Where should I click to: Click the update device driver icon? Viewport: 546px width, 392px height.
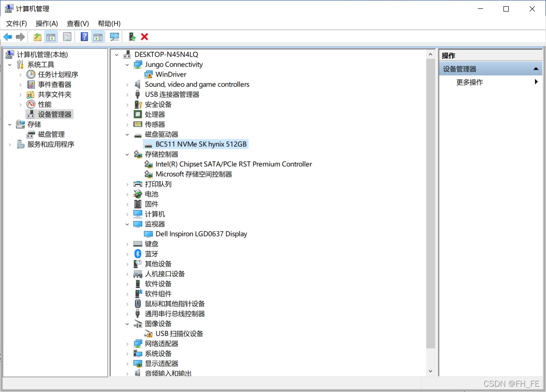(132, 37)
